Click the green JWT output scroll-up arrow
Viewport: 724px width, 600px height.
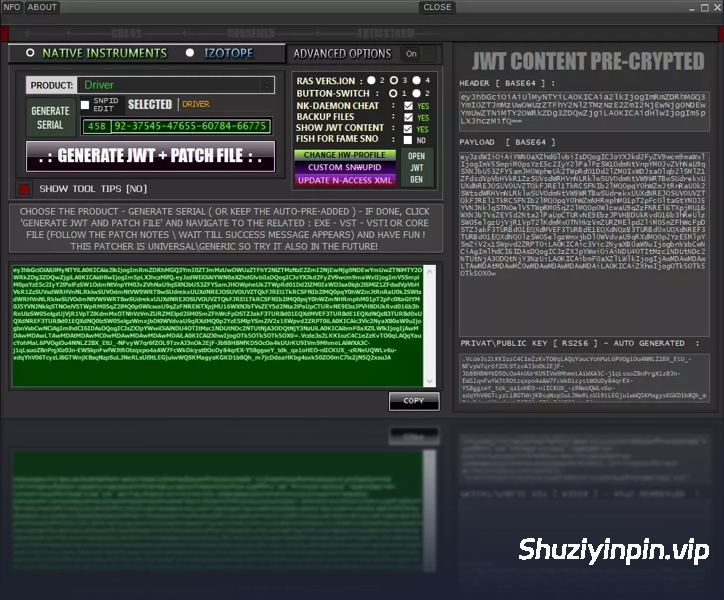coord(429,272)
